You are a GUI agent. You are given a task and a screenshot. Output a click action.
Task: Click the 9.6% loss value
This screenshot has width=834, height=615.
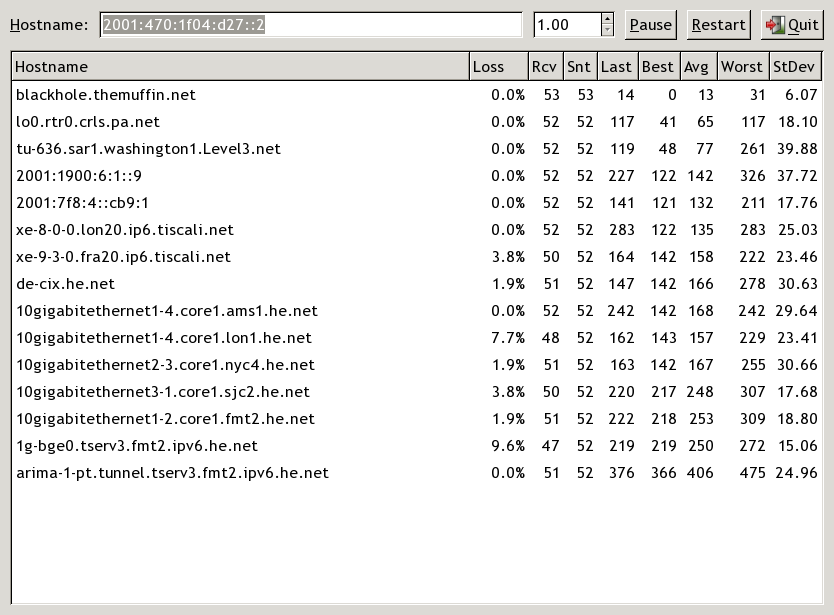click(508, 446)
